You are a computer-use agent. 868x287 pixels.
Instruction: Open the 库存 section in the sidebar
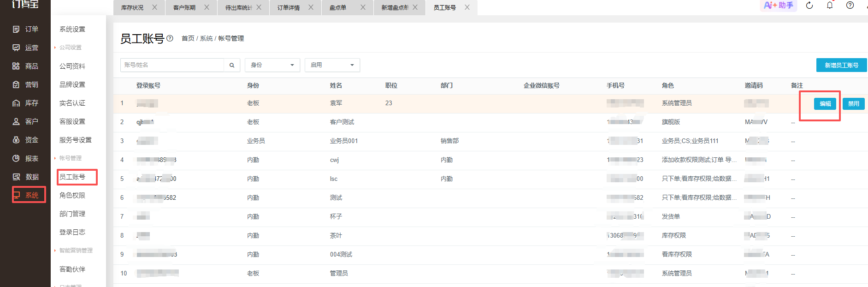click(x=25, y=103)
